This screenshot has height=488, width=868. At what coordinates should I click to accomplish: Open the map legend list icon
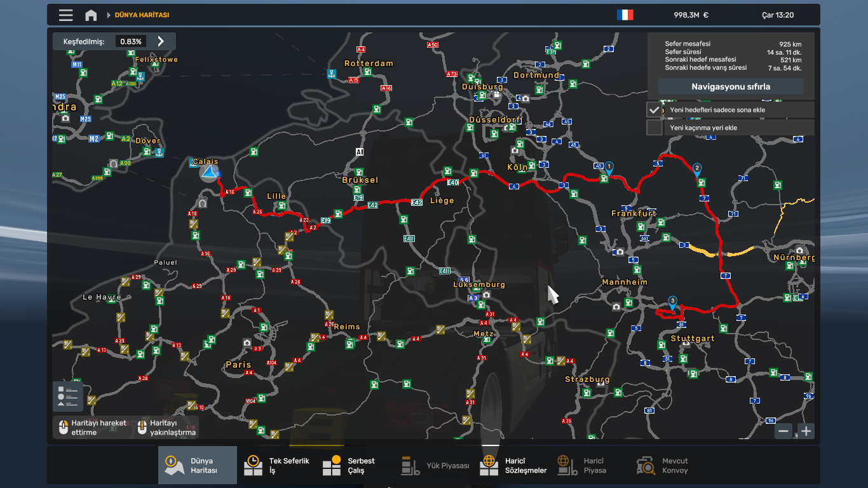point(68,396)
